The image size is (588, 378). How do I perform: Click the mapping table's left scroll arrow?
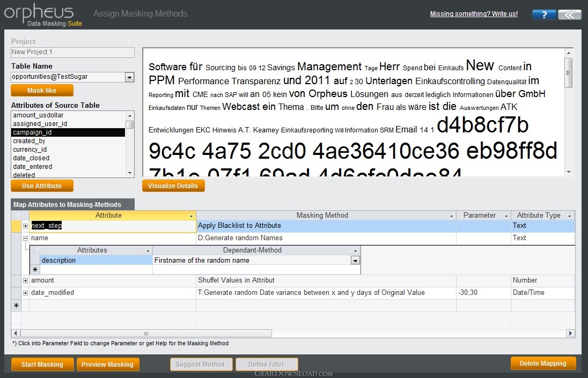coord(16,333)
